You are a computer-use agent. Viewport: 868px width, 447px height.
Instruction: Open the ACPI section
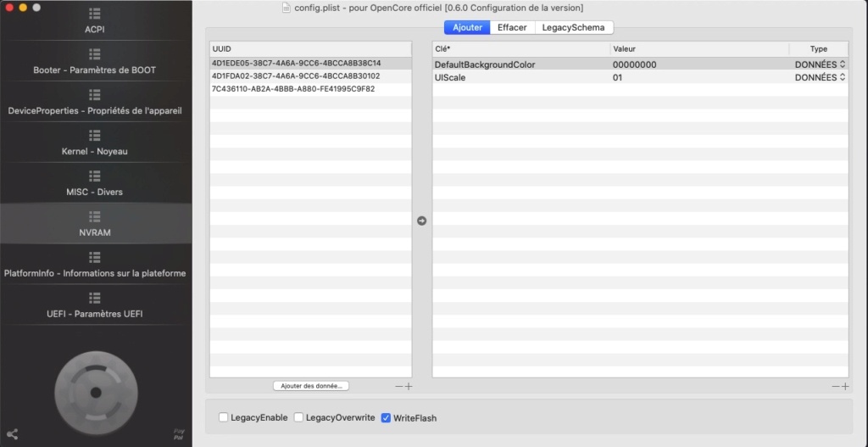click(95, 20)
